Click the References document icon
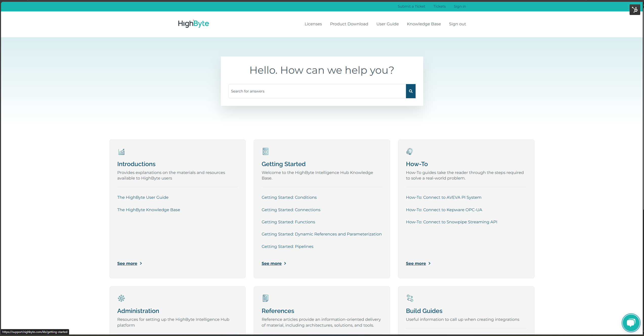 [265, 298]
